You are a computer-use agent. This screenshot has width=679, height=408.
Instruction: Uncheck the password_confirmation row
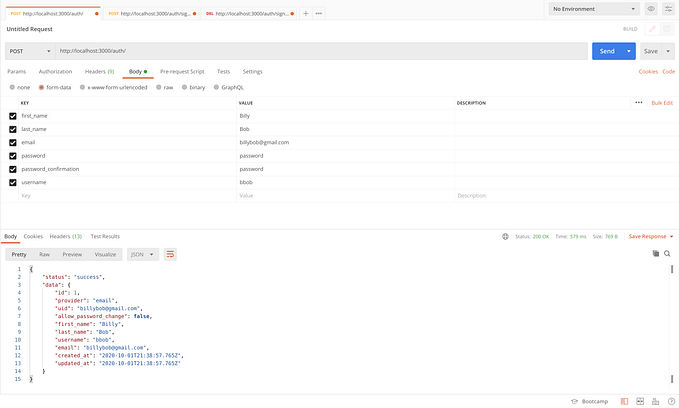pos(13,169)
